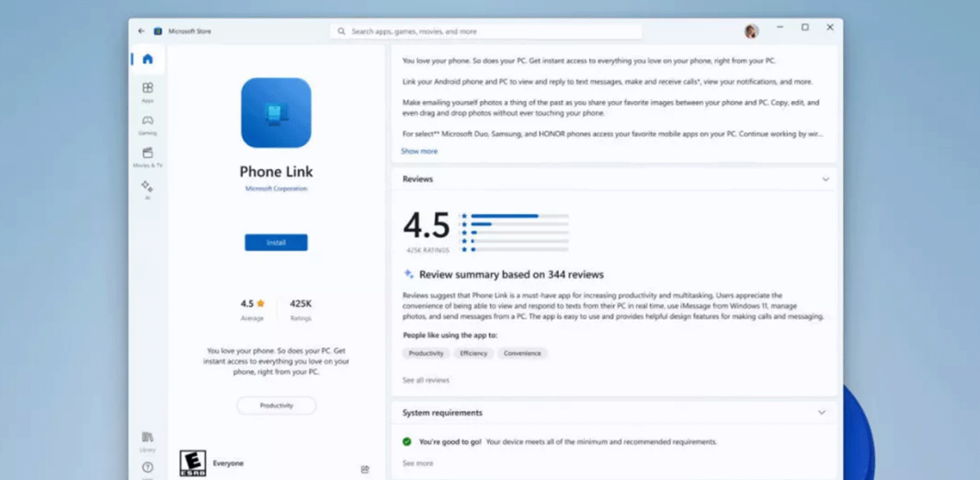Click the ESRB Everyone rating badge
Image resolution: width=980 pixels, height=480 pixels.
tap(192, 463)
